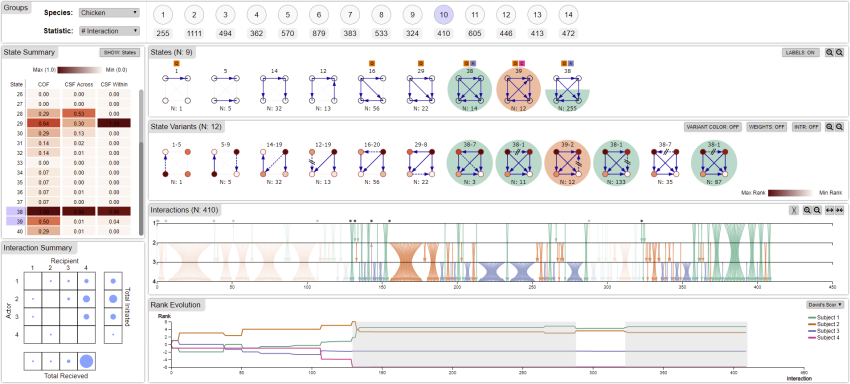Open the David's Score rank dropdown
Image resolution: width=850 pixels, height=384 pixels.
pos(824,305)
